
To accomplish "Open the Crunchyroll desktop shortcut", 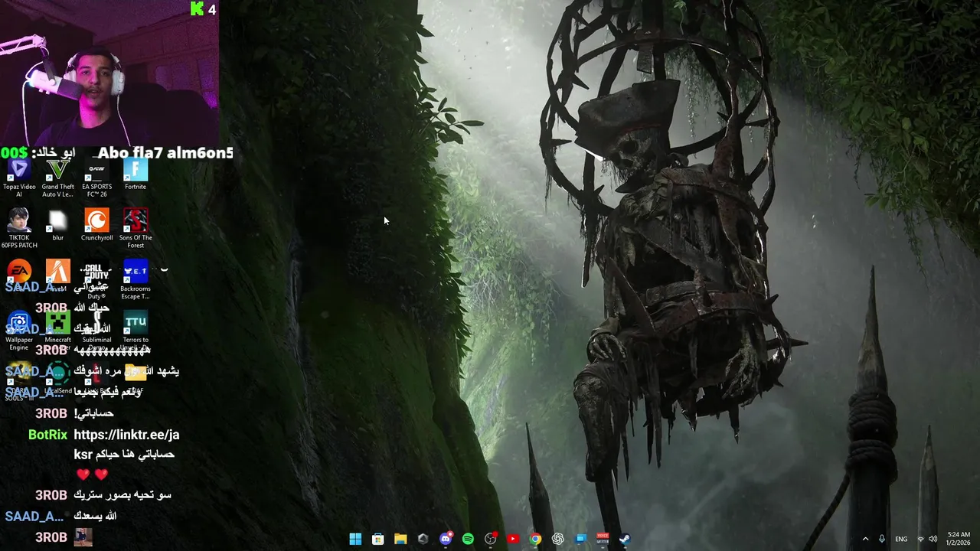I will tap(97, 226).
